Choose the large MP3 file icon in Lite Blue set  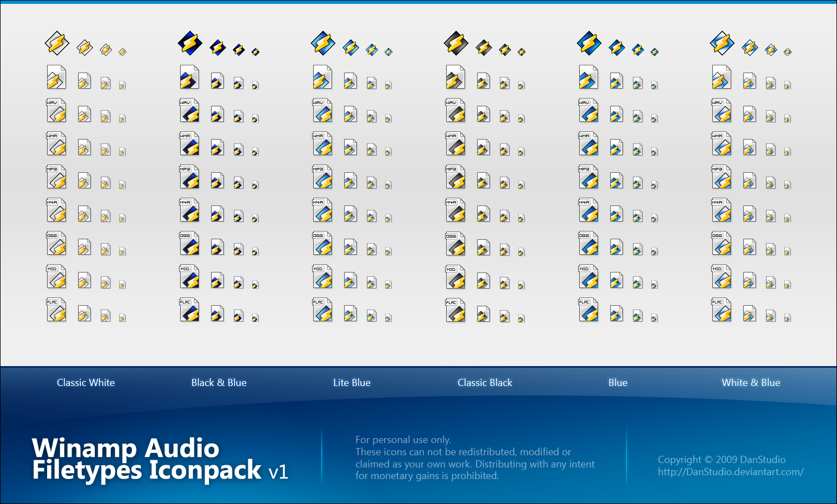(x=323, y=177)
